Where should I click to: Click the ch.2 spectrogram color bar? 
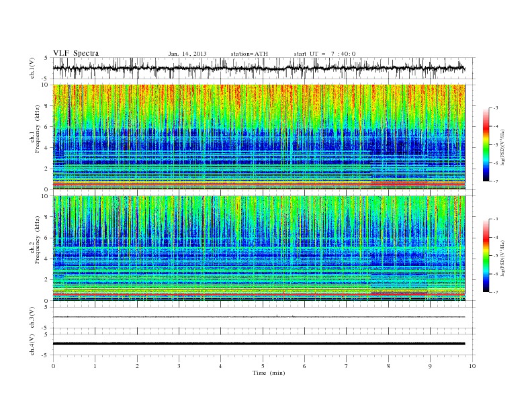[486, 256]
